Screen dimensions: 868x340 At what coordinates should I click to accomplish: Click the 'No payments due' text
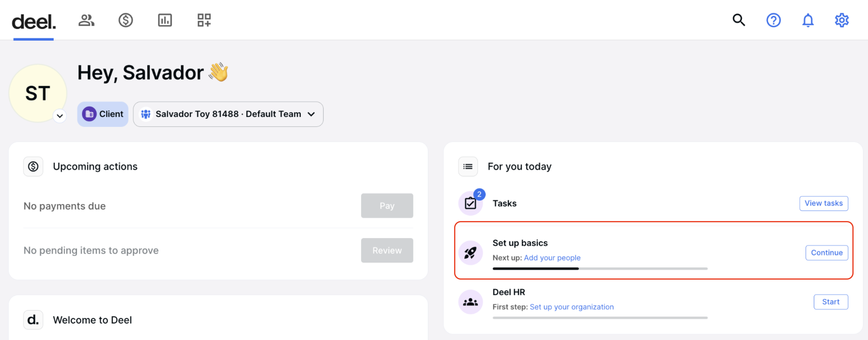(x=64, y=206)
